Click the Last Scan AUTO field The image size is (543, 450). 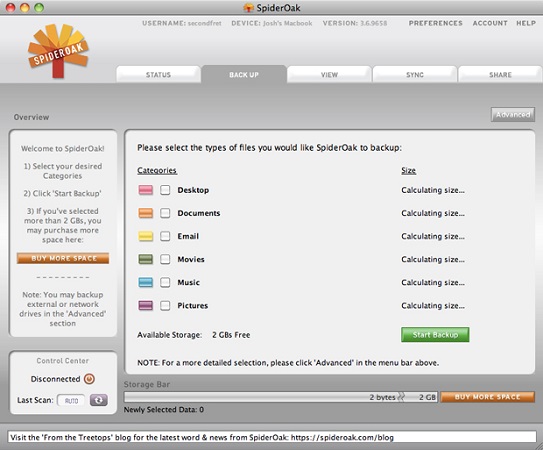tap(71, 400)
